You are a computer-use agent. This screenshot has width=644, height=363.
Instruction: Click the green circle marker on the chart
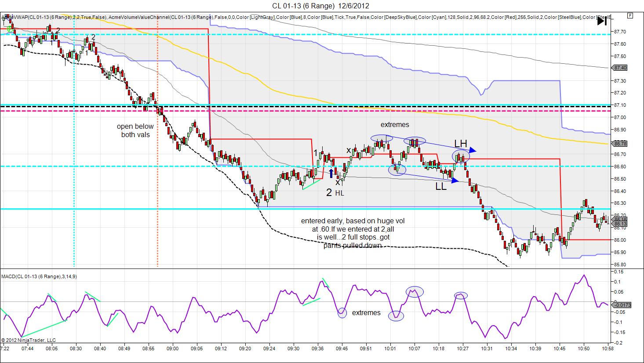10,29
